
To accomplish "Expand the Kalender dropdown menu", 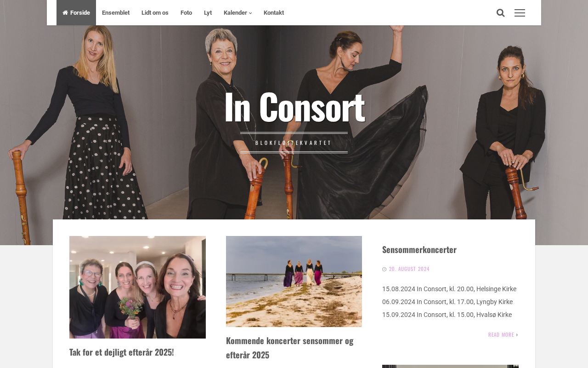I will tap(237, 13).
